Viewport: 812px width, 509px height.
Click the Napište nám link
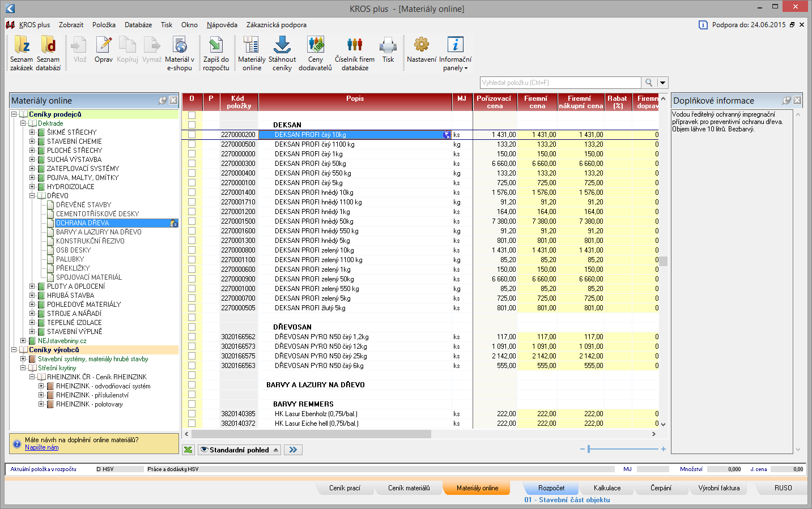pyautogui.click(x=41, y=447)
